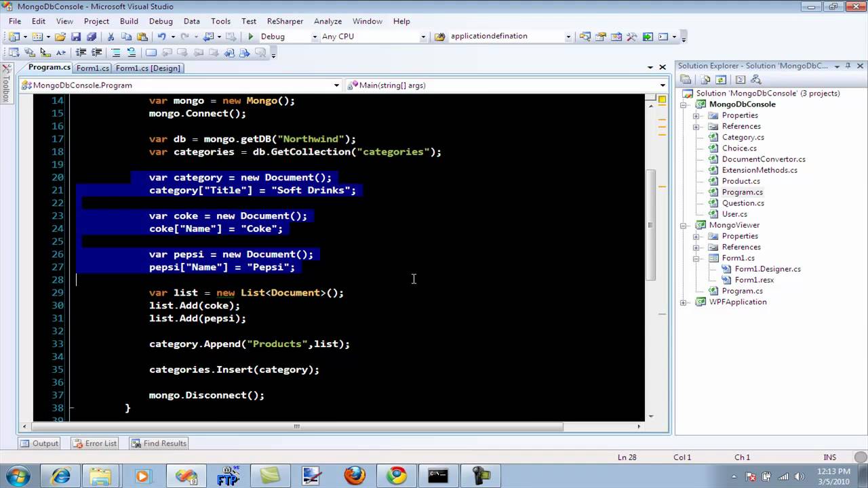Click the Start Page green arrow icon

648,37
